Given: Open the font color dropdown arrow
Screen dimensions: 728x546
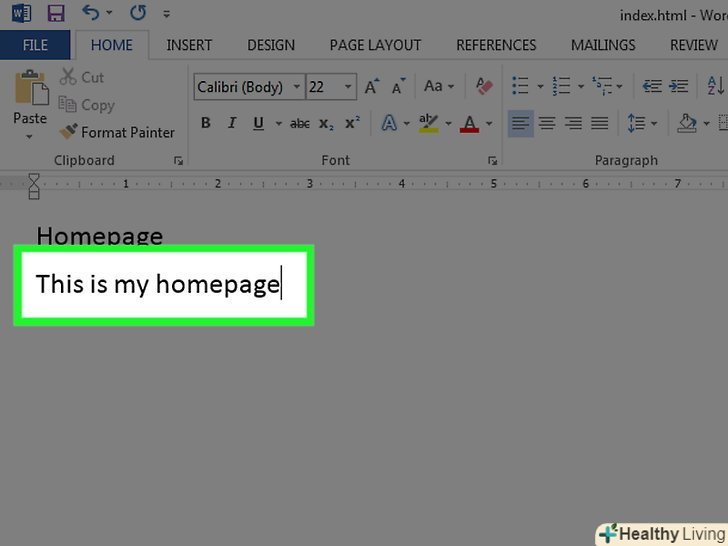Looking at the screenshot, I should click(489, 124).
